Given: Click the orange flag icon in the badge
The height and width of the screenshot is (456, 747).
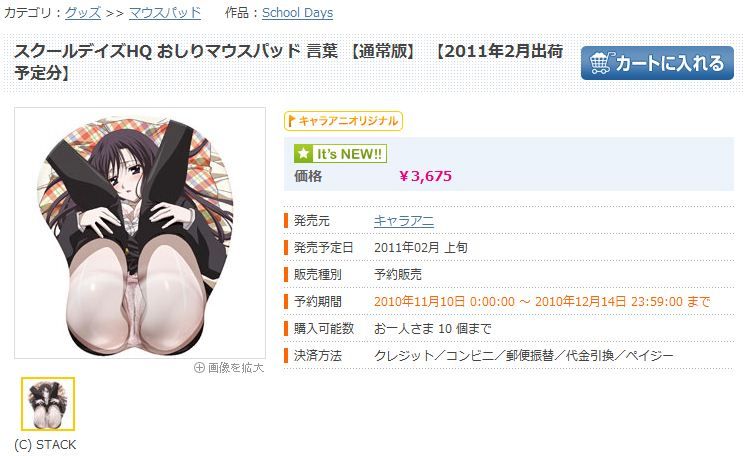Looking at the screenshot, I should pos(292,121).
